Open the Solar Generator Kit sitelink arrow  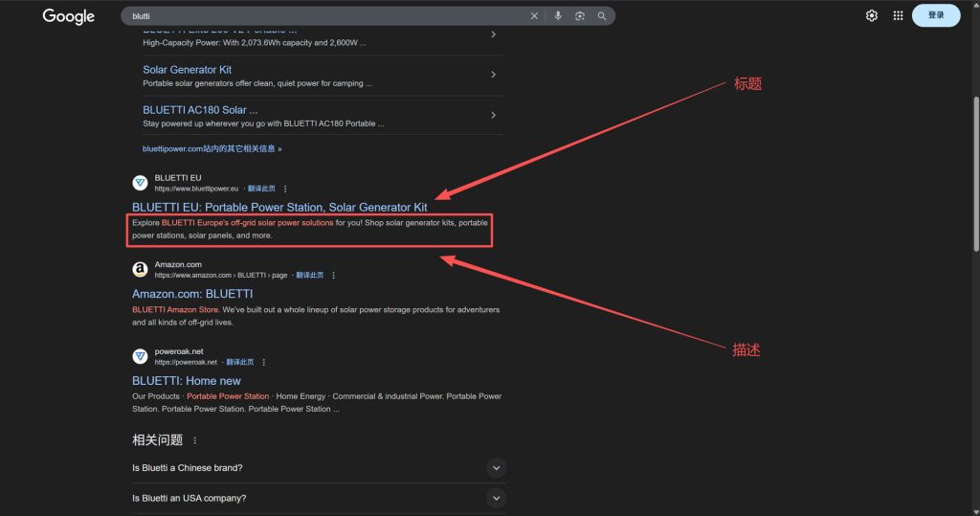point(493,75)
